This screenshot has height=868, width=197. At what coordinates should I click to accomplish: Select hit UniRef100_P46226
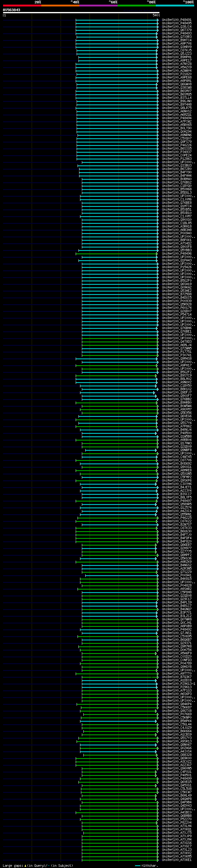(176, 145)
